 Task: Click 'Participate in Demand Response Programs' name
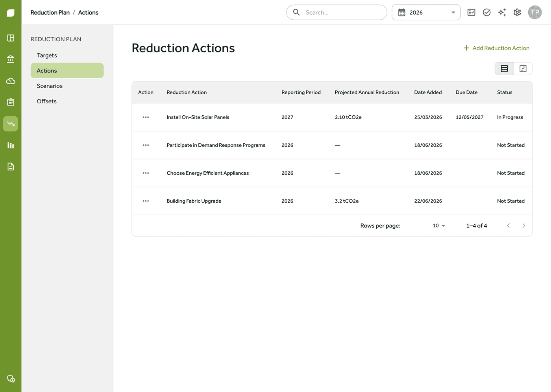click(216, 145)
